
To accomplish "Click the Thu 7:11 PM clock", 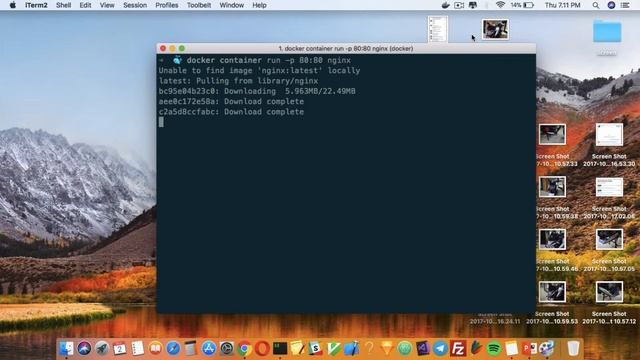I will (x=562, y=5).
